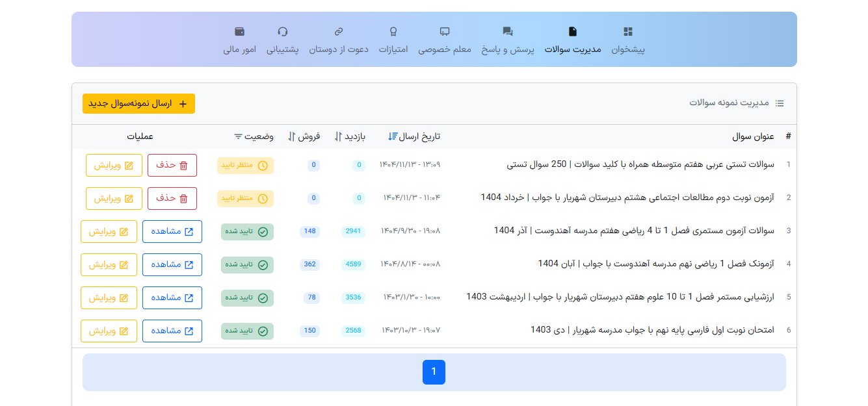Edit the مطالعات اجتماعی هشتم row
Image resolution: width=868 pixels, height=406 pixels.
(114, 198)
